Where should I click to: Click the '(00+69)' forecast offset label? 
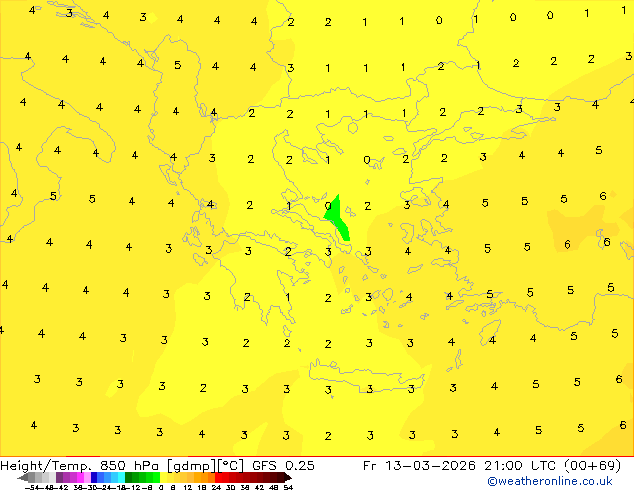(592, 466)
